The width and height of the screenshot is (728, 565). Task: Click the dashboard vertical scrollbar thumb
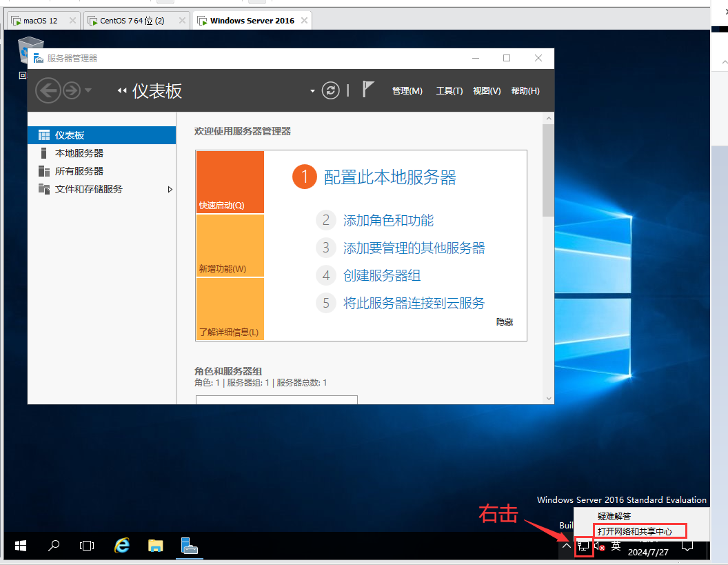tap(548, 170)
